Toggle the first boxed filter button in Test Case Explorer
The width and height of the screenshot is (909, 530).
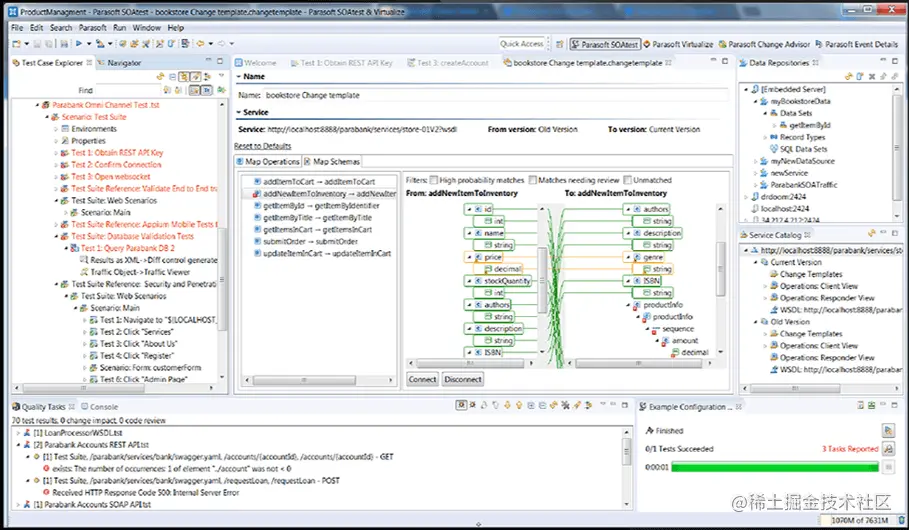(184, 76)
